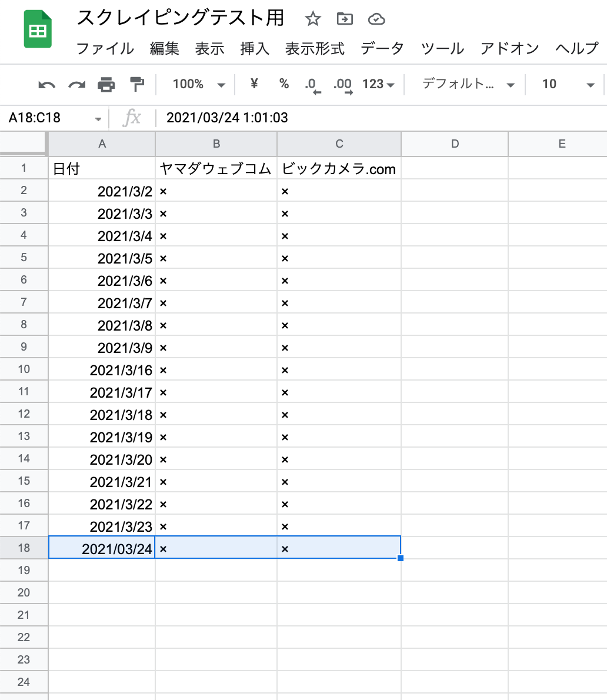Redo the last action
This screenshot has width=607, height=700.
click(77, 84)
